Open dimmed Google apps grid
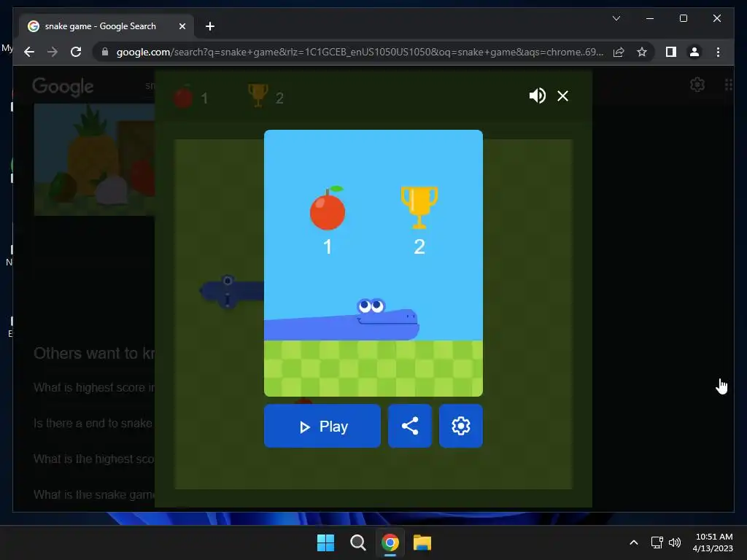 point(729,85)
